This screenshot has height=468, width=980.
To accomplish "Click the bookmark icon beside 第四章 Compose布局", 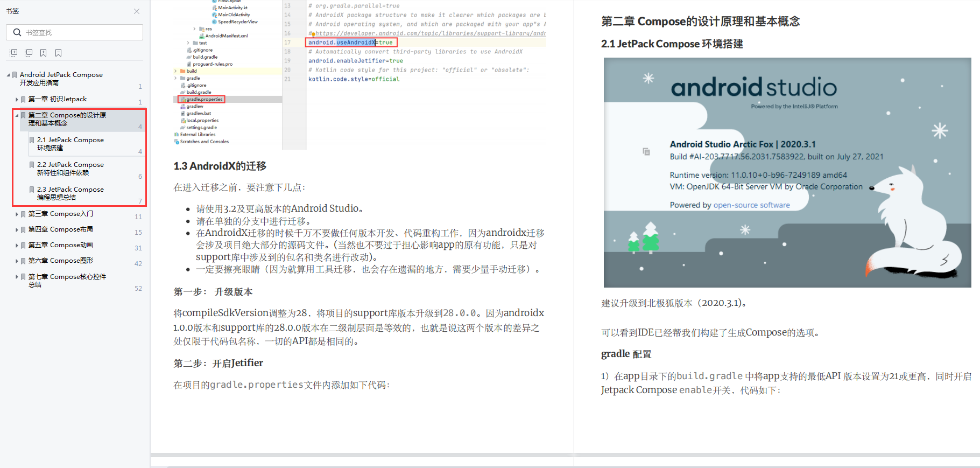I will 23,230.
